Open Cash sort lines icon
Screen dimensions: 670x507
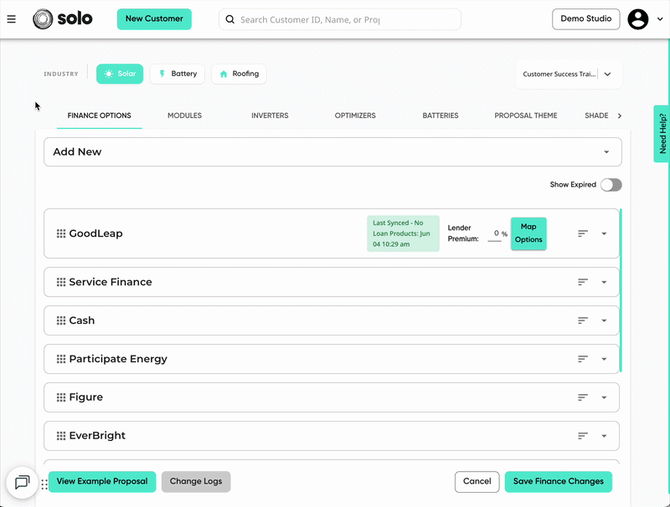(x=583, y=320)
